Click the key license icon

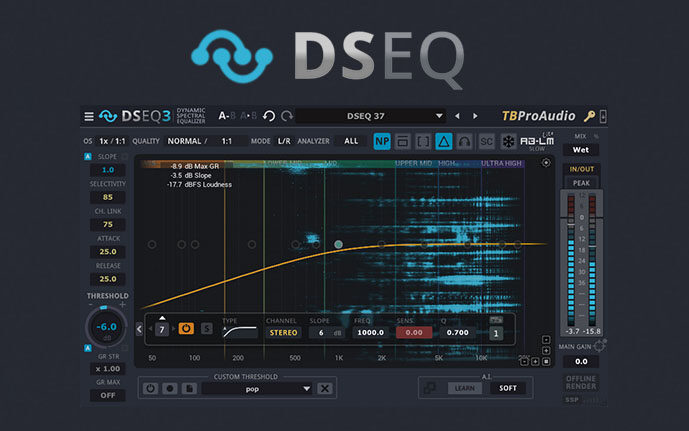pos(590,117)
